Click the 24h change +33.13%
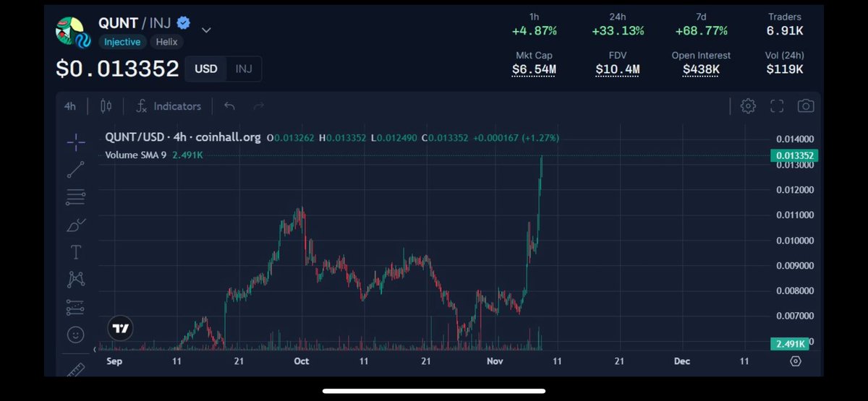Viewport: 868px width, 401px height. 618,31
